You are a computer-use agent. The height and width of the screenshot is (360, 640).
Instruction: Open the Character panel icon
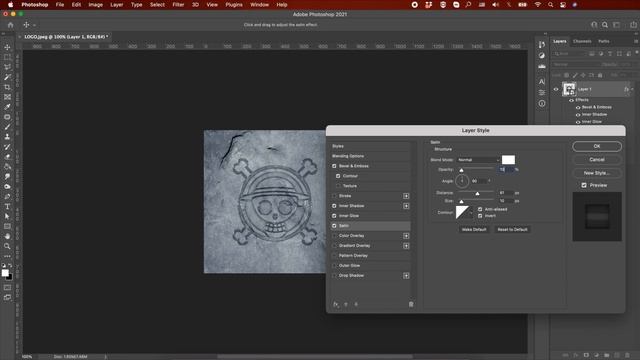(542, 82)
